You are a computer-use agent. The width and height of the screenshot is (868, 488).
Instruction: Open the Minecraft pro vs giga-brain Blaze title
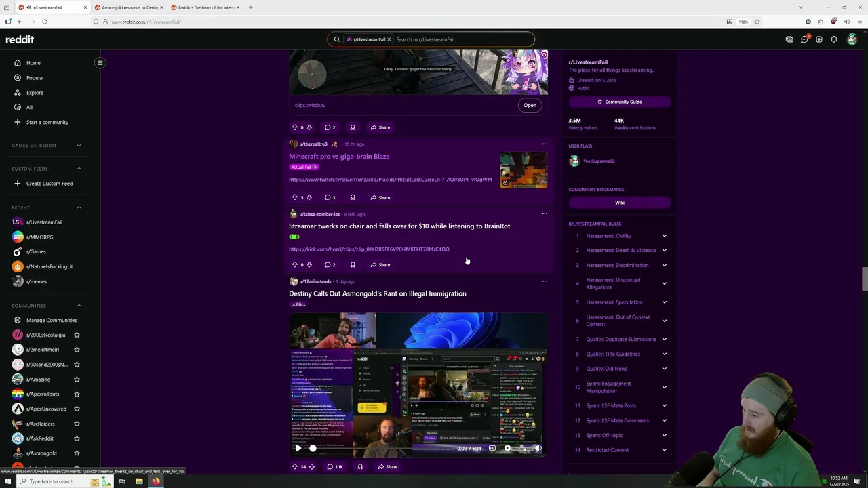coord(339,157)
